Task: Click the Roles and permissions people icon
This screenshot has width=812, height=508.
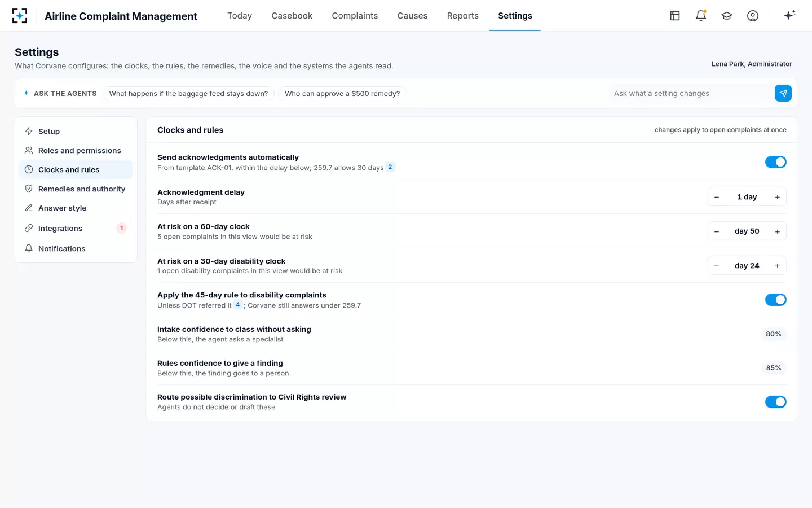Action: pyautogui.click(x=29, y=150)
